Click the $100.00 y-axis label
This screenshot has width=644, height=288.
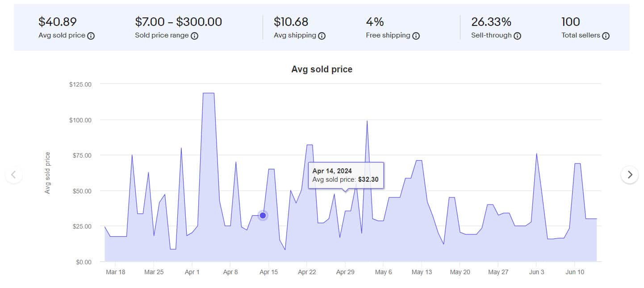tap(80, 120)
